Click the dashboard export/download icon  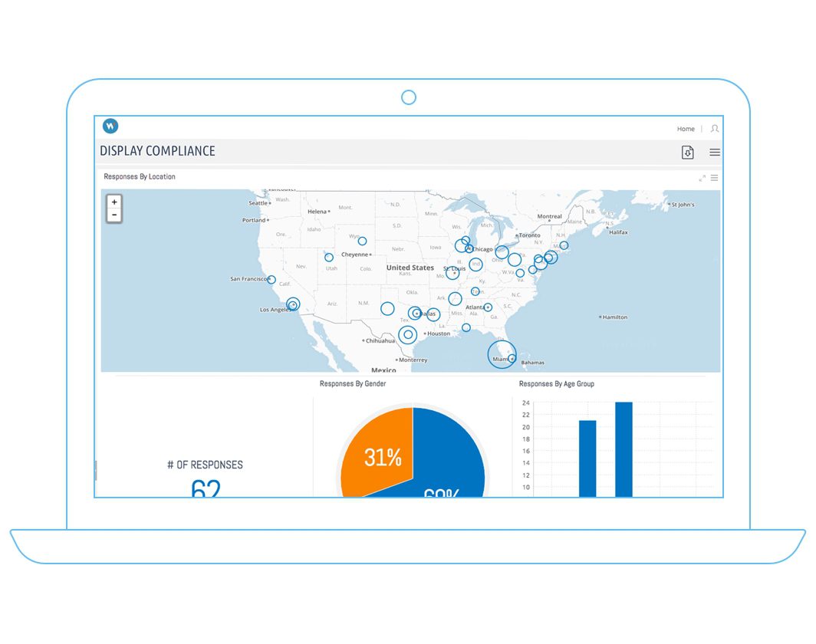(x=687, y=152)
